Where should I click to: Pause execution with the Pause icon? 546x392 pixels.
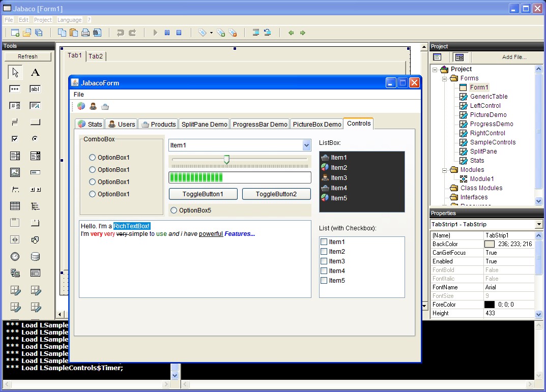point(167,33)
